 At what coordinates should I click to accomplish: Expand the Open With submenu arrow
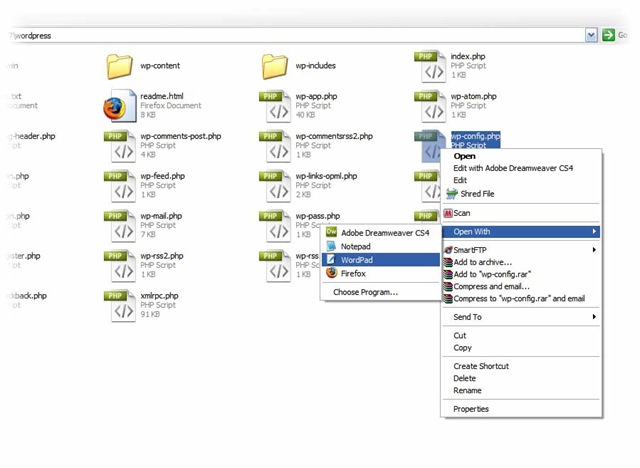click(594, 231)
